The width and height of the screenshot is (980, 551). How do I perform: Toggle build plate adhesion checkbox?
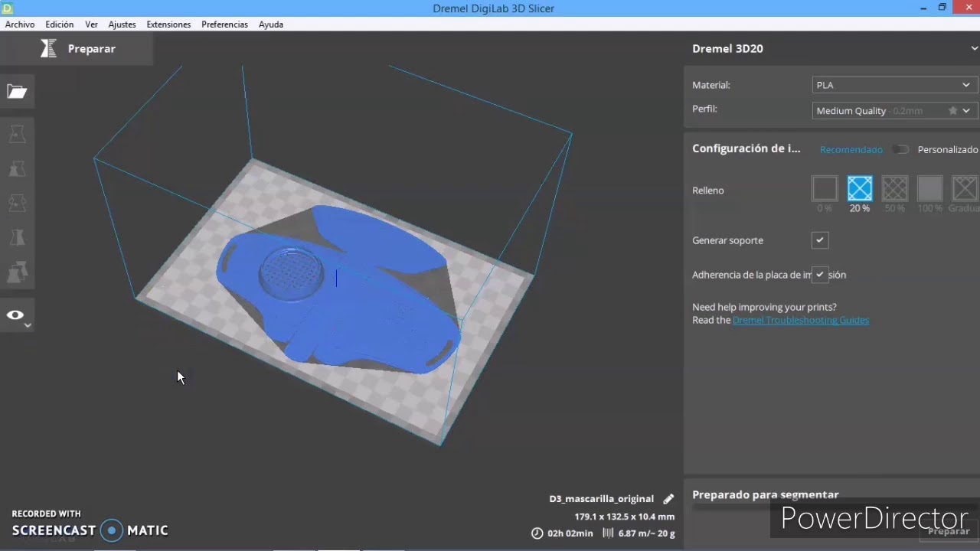[820, 275]
